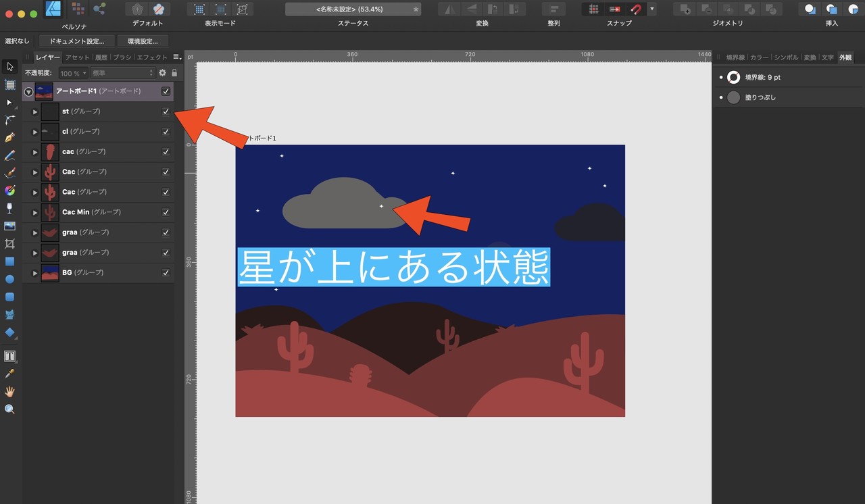
Task: Select the Node tool
Action: tap(9, 103)
